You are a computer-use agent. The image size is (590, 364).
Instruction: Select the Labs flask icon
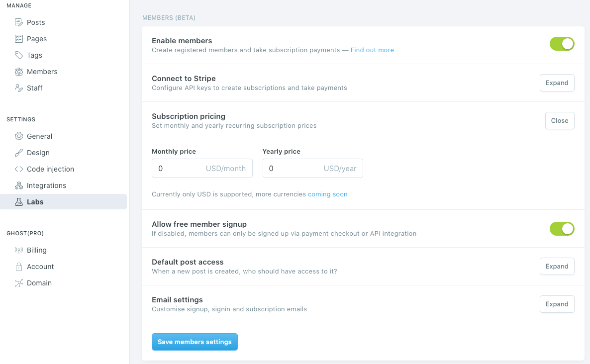coord(18,202)
